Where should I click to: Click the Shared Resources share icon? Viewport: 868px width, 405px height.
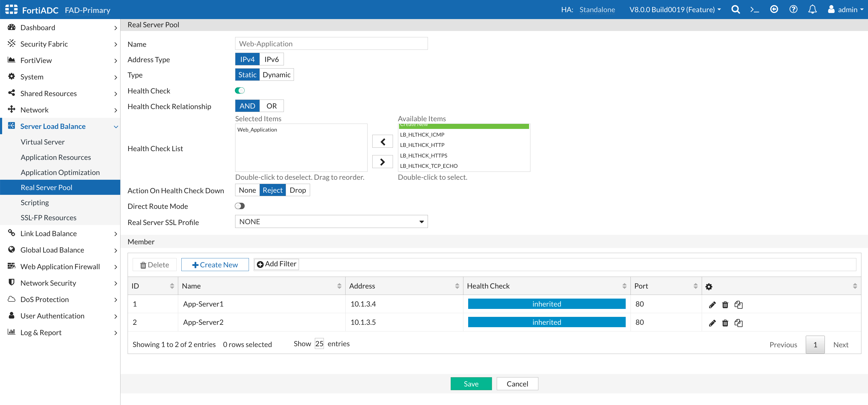[11, 93]
